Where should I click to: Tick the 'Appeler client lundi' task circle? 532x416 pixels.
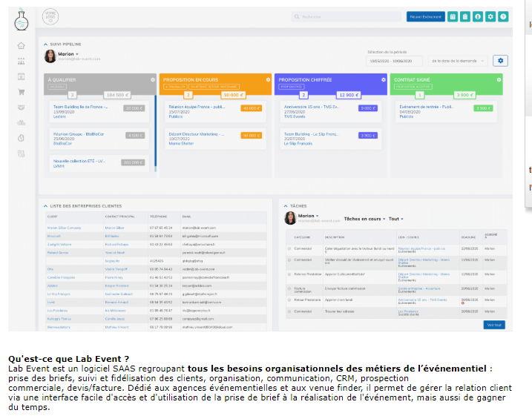(289, 300)
